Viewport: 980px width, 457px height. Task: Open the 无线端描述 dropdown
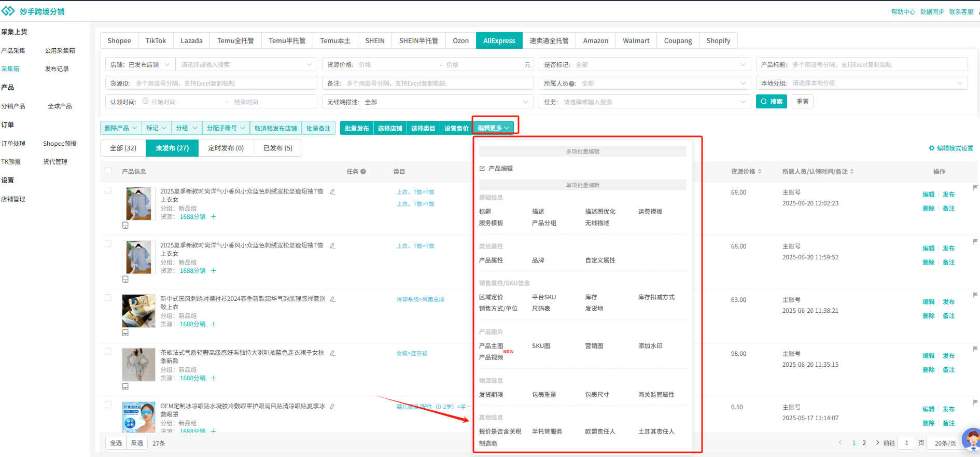pos(428,102)
